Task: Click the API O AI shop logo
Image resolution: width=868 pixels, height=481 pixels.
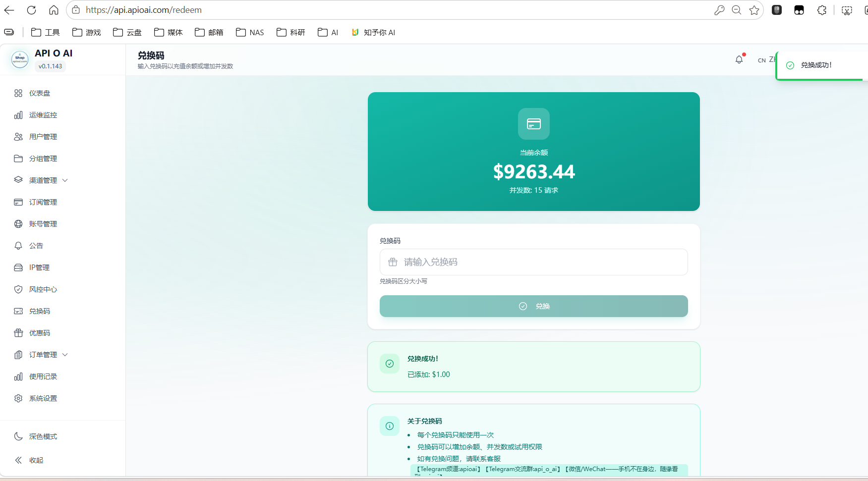Action: tap(20, 59)
